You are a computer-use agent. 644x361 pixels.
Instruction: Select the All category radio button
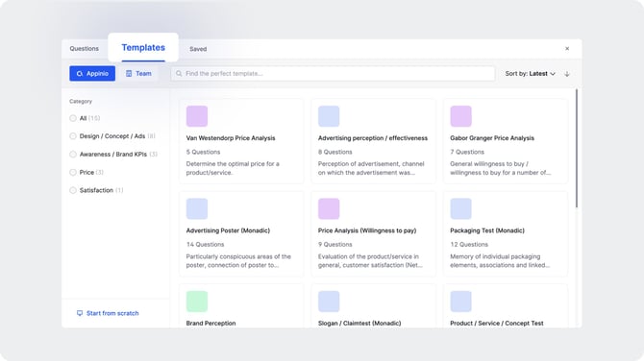[73, 118]
